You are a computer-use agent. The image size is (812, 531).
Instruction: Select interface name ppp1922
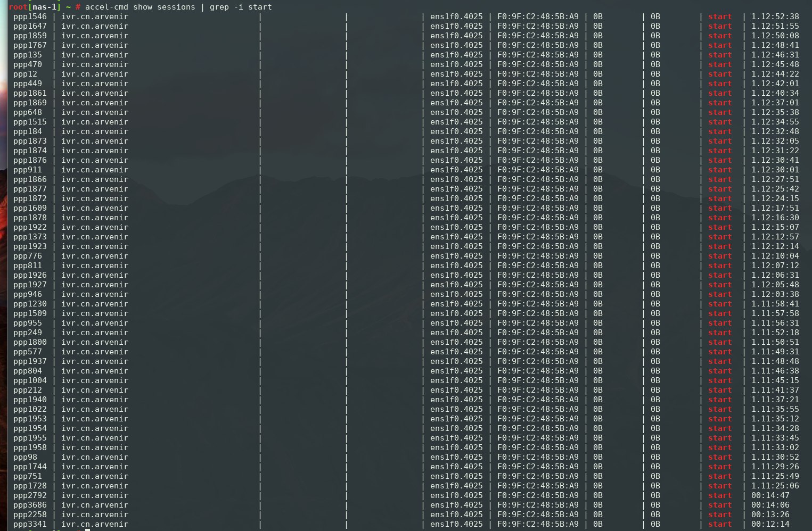pos(30,227)
